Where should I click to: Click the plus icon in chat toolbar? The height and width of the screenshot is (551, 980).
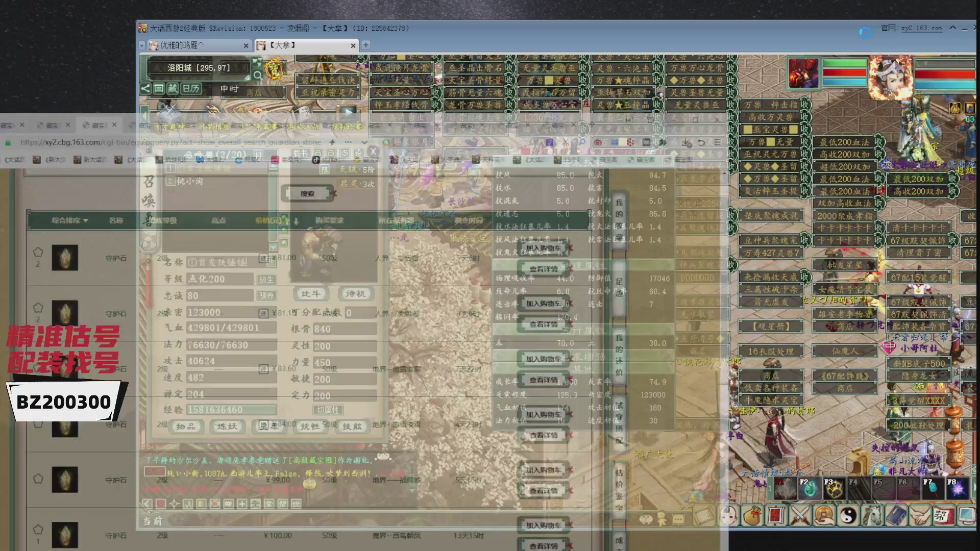(242, 504)
